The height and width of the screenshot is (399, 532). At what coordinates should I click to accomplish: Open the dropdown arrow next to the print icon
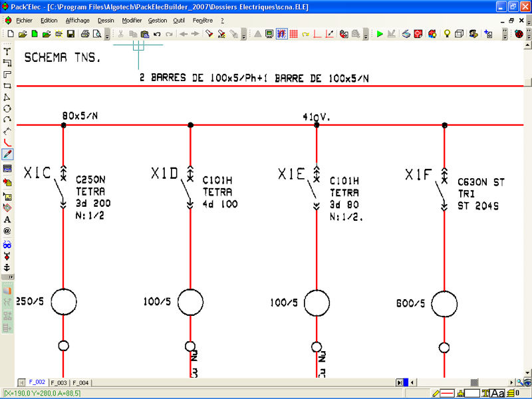click(107, 35)
